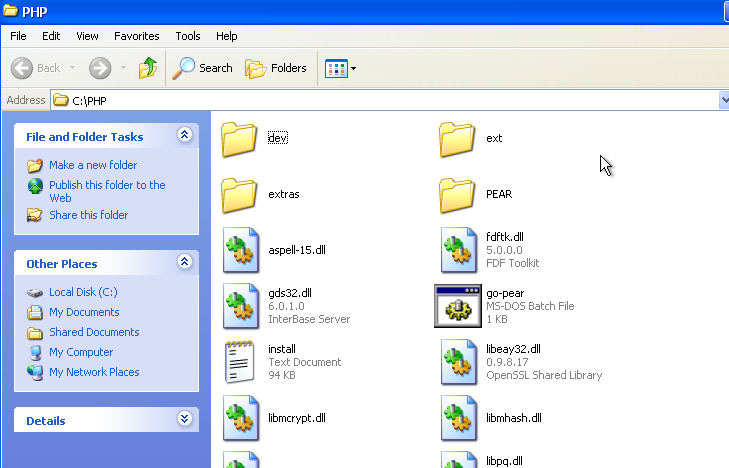Open the go-pear batch file icon
The width and height of the screenshot is (729, 468).
(458, 306)
